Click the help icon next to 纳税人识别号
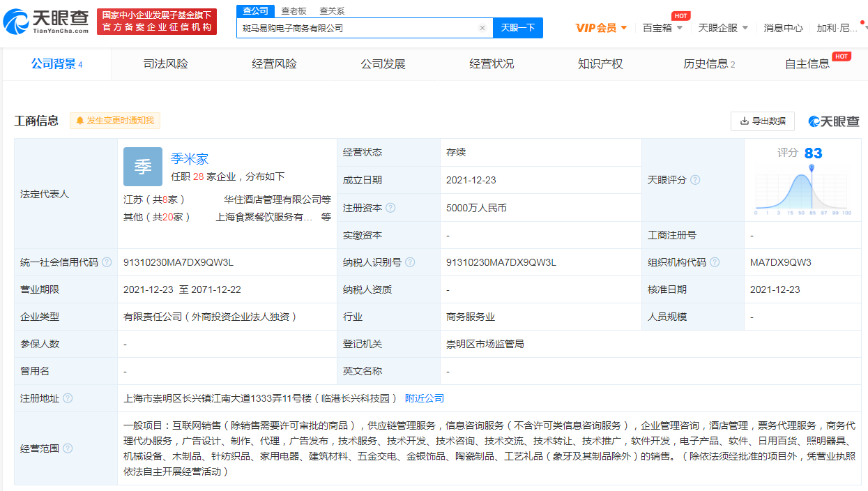Viewport: 868px width, 491px height. click(410, 263)
